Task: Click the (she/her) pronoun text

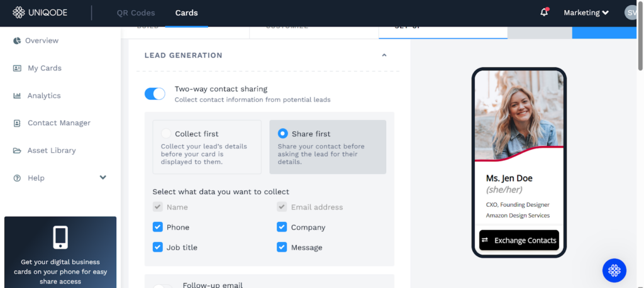Action: click(504, 190)
